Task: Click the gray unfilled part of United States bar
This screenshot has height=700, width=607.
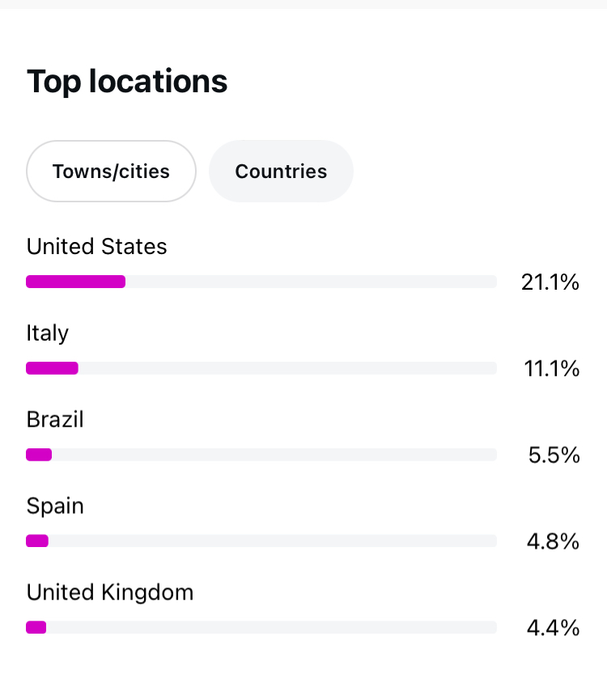Action: (311, 282)
